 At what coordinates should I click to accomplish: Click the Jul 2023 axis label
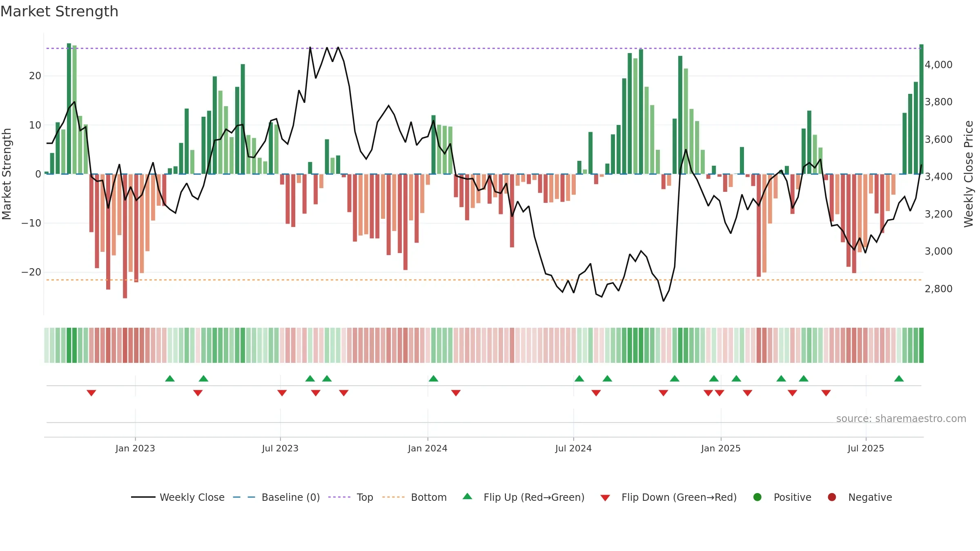(x=280, y=448)
